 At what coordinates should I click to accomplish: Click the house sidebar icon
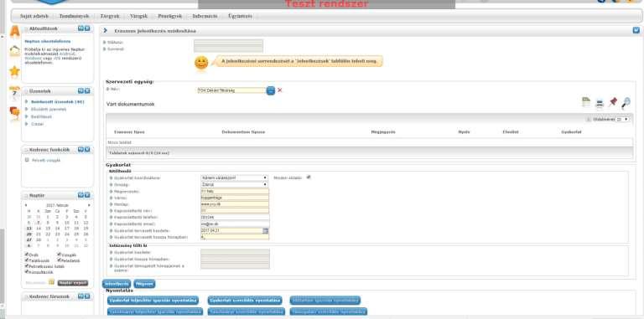(15, 51)
